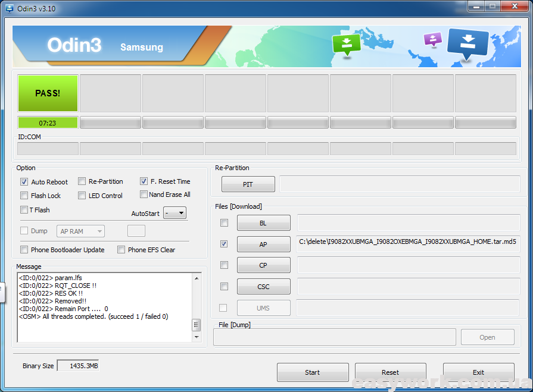The width and height of the screenshot is (533, 392).
Task: Click the AP file path field
Action: click(x=408, y=244)
